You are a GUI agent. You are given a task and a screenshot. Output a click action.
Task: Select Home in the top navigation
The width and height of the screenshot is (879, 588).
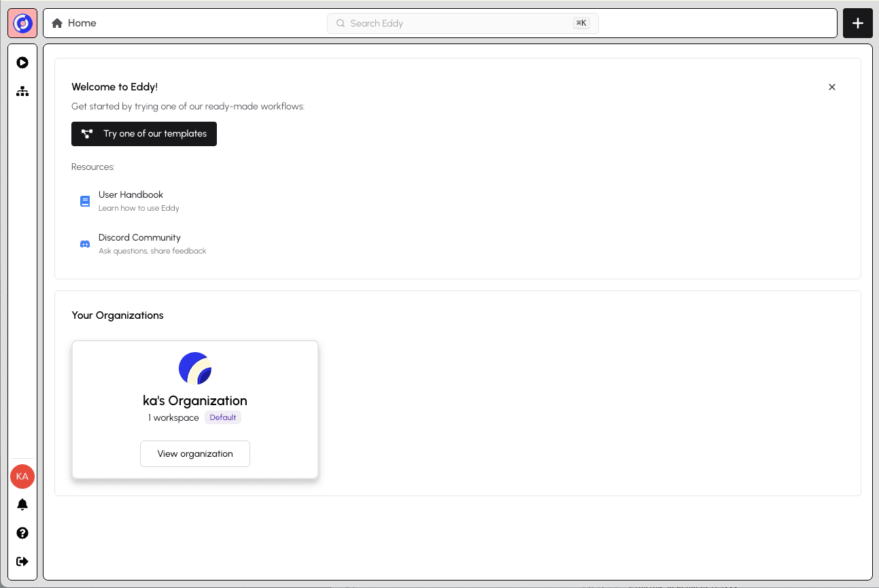pyautogui.click(x=81, y=22)
